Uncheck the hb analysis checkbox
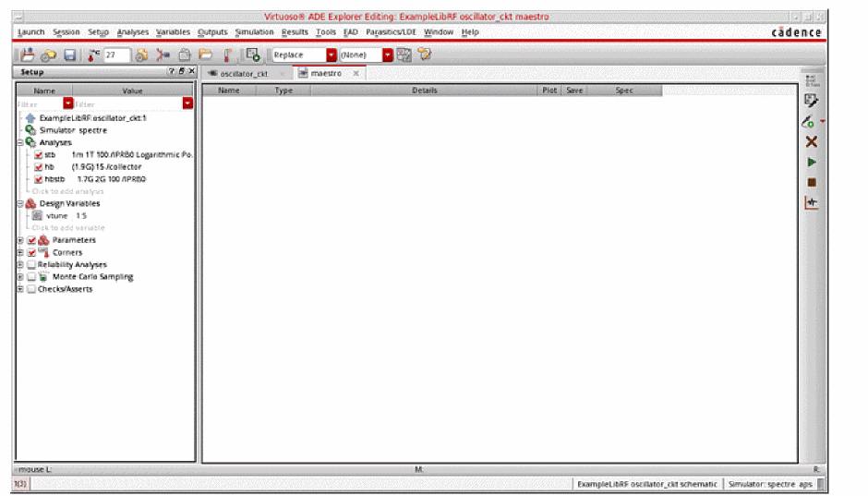The width and height of the screenshot is (868, 496). (x=38, y=167)
